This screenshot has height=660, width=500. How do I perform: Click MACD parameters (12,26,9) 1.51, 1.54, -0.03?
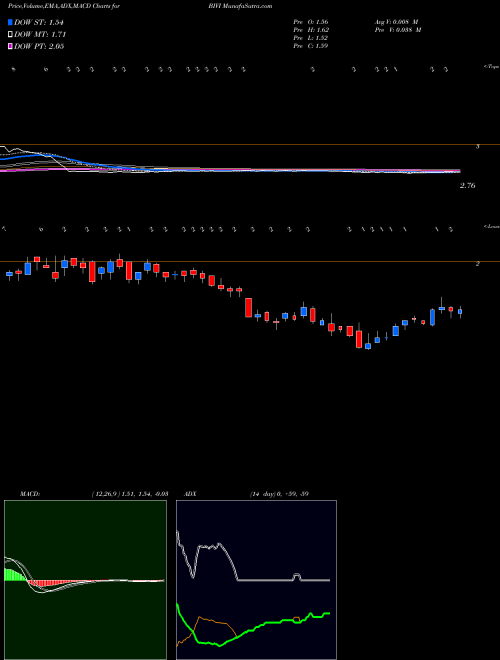point(130,494)
